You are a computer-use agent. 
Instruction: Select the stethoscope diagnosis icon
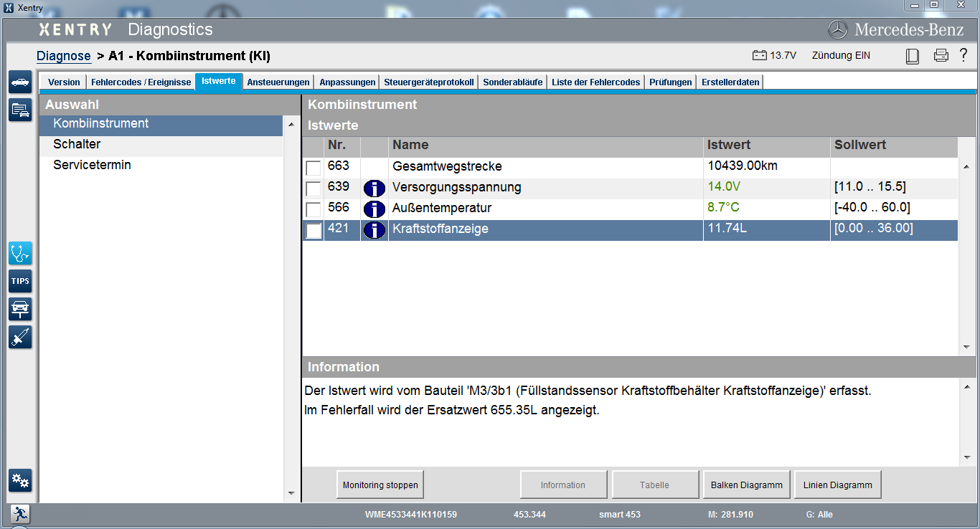(20, 253)
